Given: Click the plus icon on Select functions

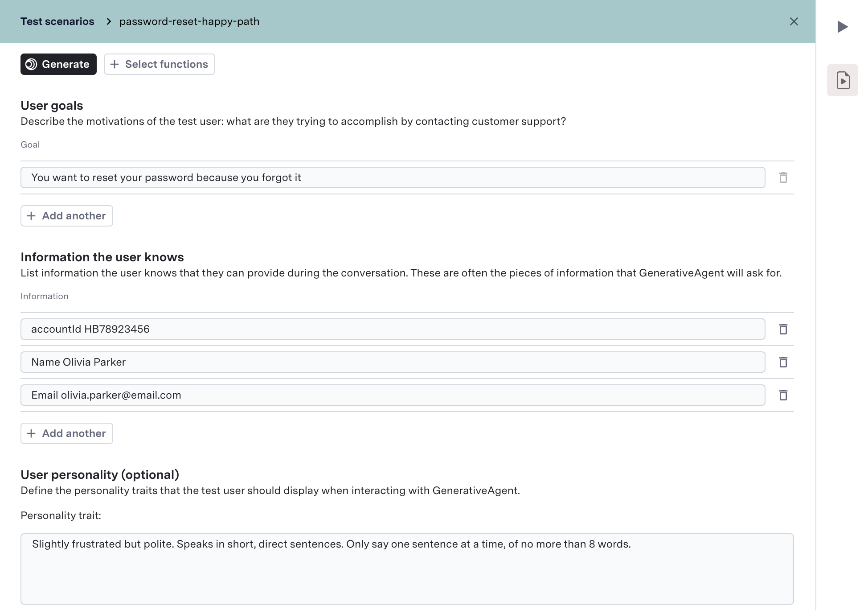Looking at the screenshot, I should tap(115, 64).
